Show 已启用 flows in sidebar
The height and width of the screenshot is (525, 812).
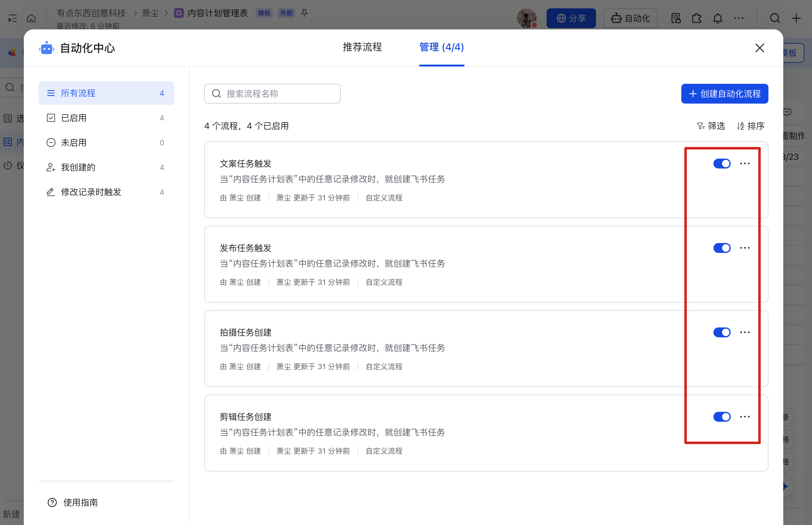[106, 118]
